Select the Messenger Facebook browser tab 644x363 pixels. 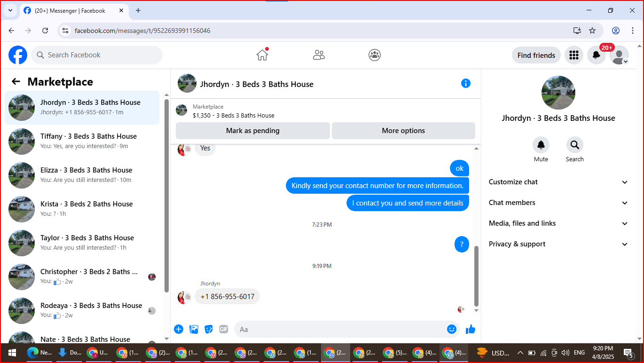click(74, 10)
